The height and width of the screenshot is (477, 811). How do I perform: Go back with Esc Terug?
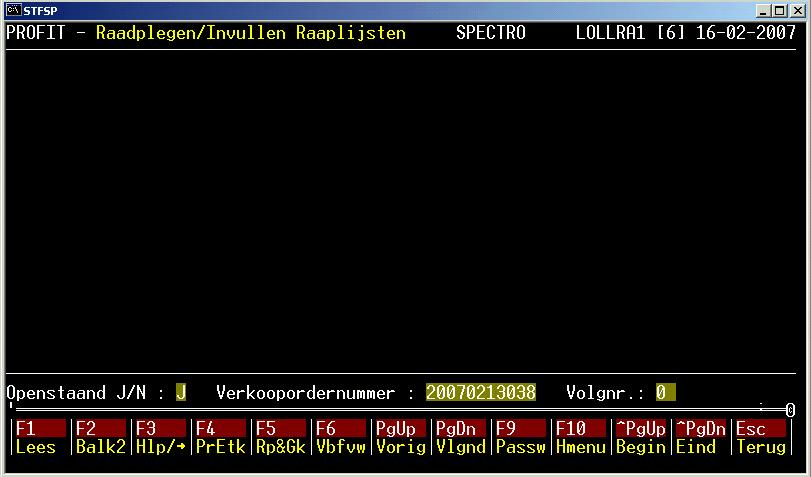click(761, 438)
